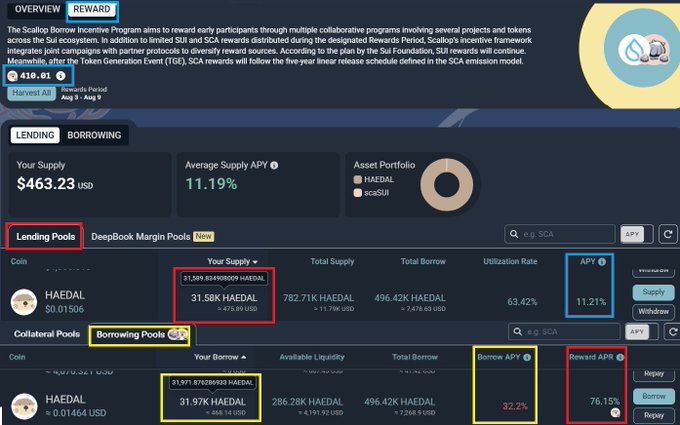Click the 32.2% borrow APY value
This screenshot has height=425, width=680.
pyautogui.click(x=515, y=406)
